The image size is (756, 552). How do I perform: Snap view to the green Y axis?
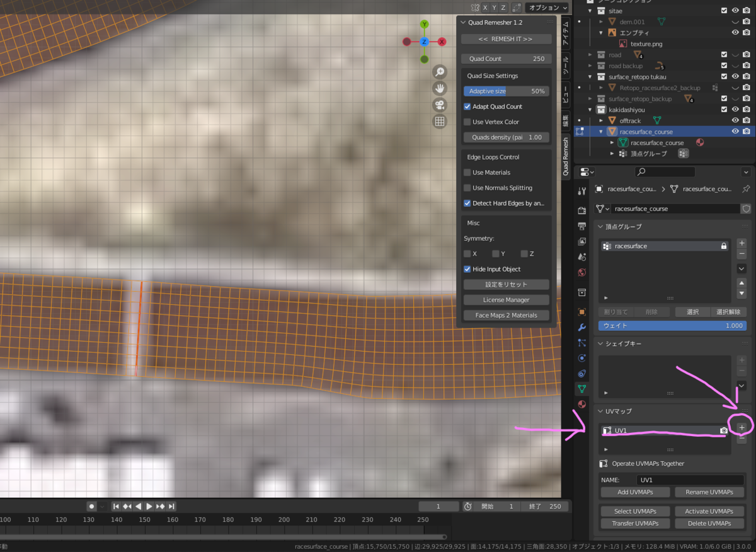pyautogui.click(x=425, y=24)
